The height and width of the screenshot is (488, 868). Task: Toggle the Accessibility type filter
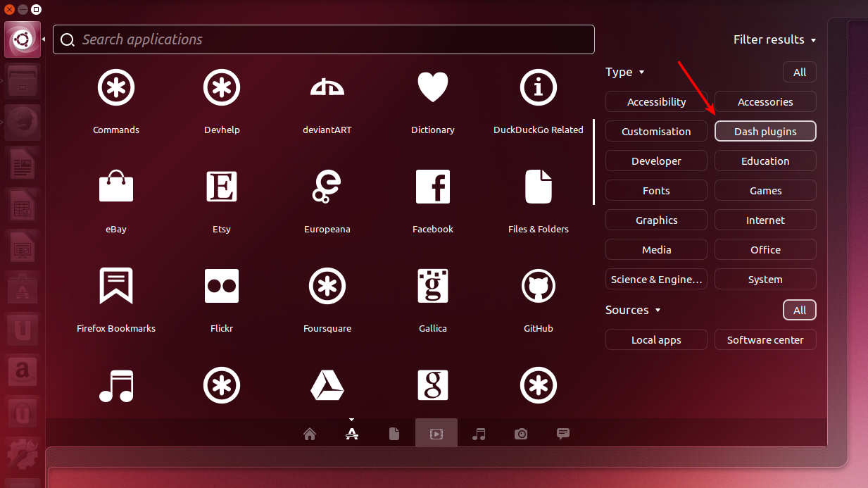656,101
